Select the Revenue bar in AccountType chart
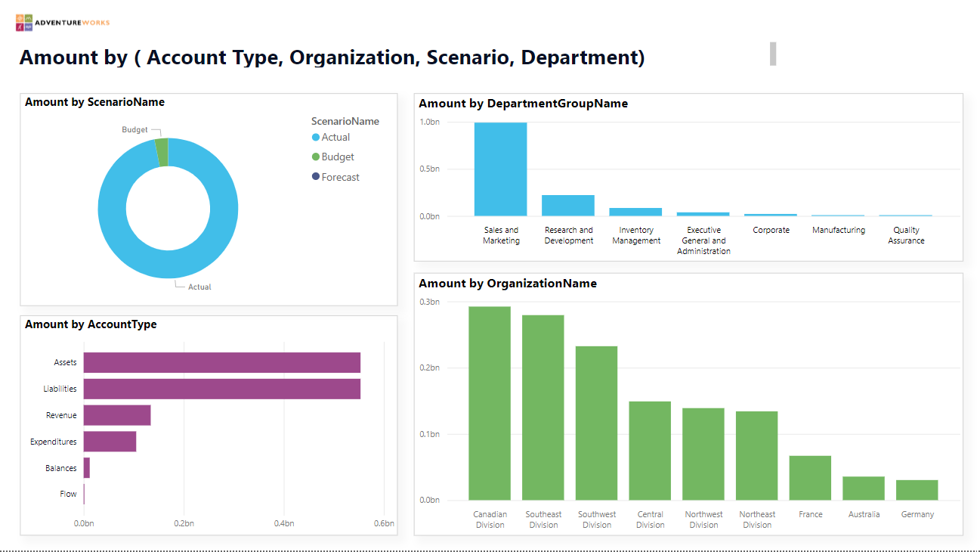Image resolution: width=980 pixels, height=552 pixels. point(117,415)
